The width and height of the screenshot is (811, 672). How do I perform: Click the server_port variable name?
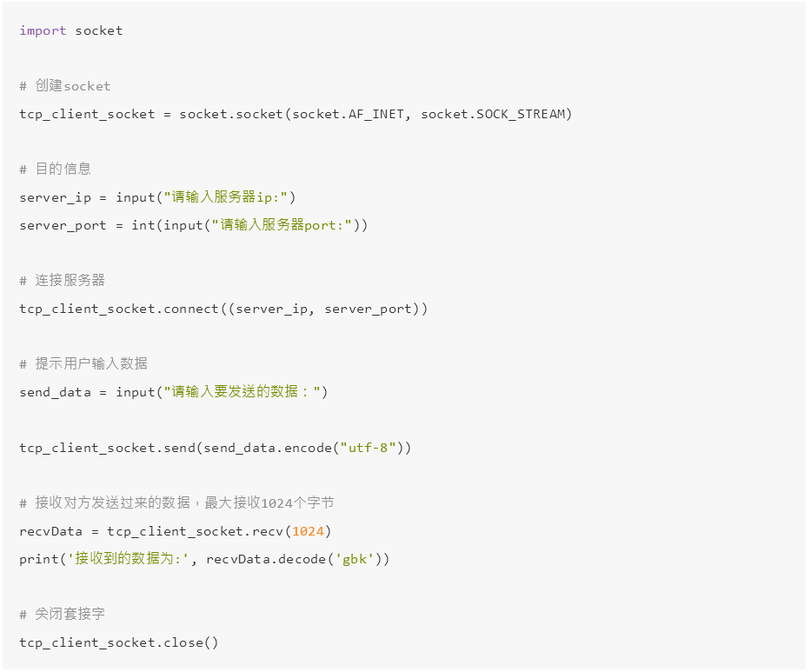tap(63, 225)
